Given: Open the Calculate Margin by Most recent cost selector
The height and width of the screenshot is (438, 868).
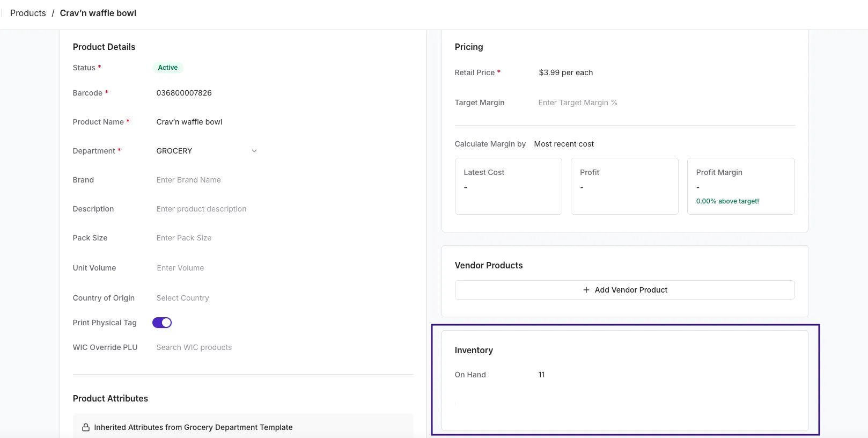Looking at the screenshot, I should pos(564,144).
